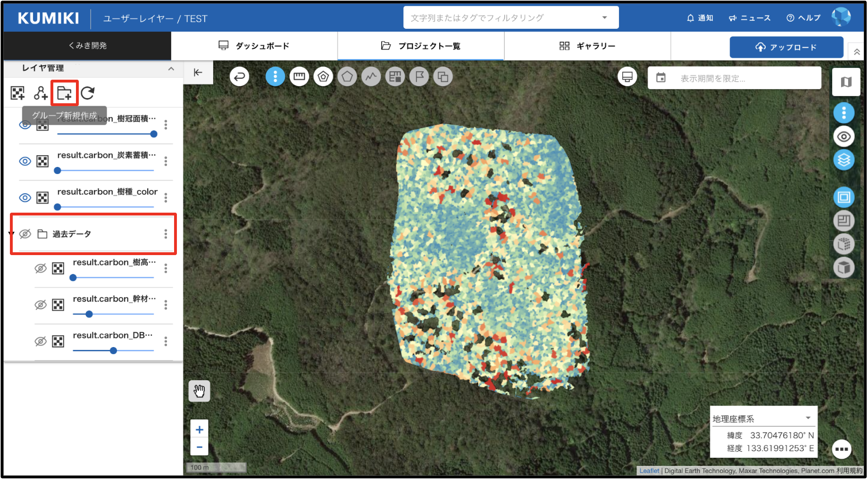Open the layers stack icon on right
This screenshot has width=868, height=480.
843,160
